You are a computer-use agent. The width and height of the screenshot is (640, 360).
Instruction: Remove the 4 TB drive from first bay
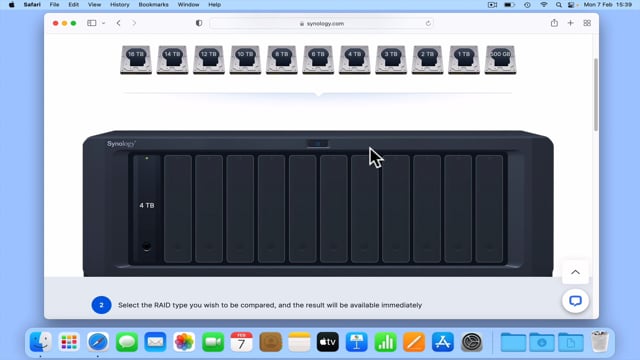pyautogui.click(x=147, y=209)
